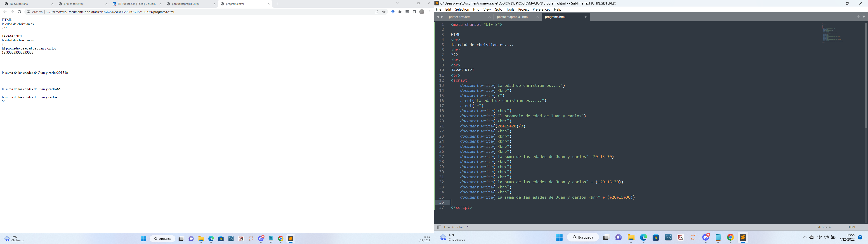Screen dimensions: 868x244
Task: Add new tab plus in Sublime Text
Action: (x=858, y=17)
